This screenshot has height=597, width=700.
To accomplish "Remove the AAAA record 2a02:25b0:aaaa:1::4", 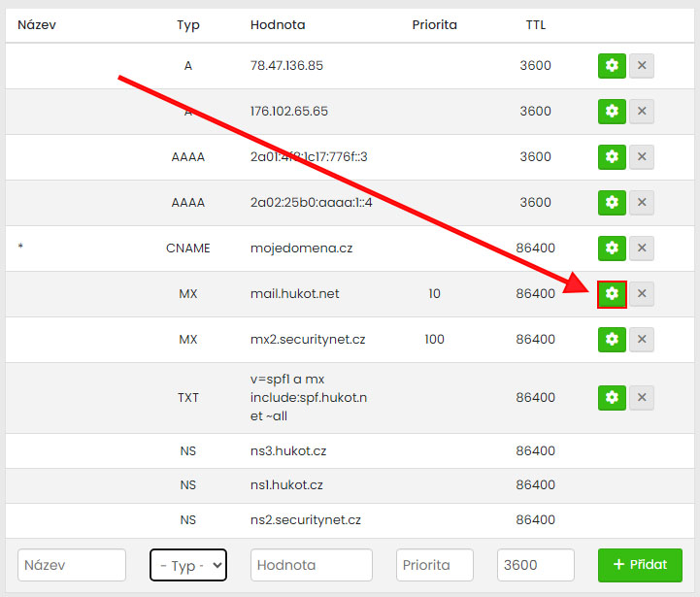I will click(641, 203).
